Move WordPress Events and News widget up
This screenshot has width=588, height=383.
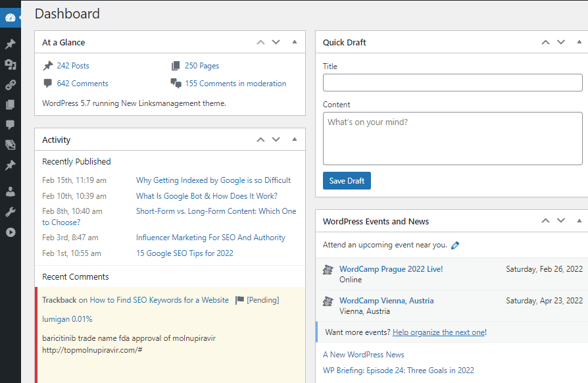tap(546, 221)
